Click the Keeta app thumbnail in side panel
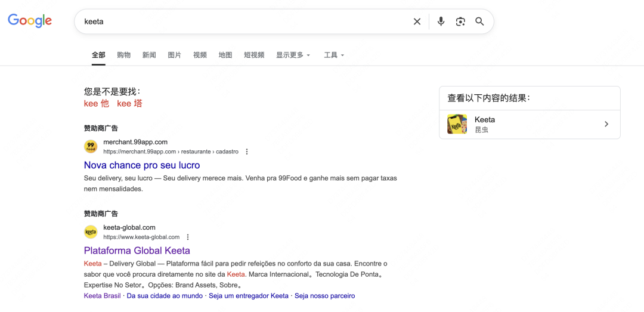The image size is (644, 312). click(457, 124)
